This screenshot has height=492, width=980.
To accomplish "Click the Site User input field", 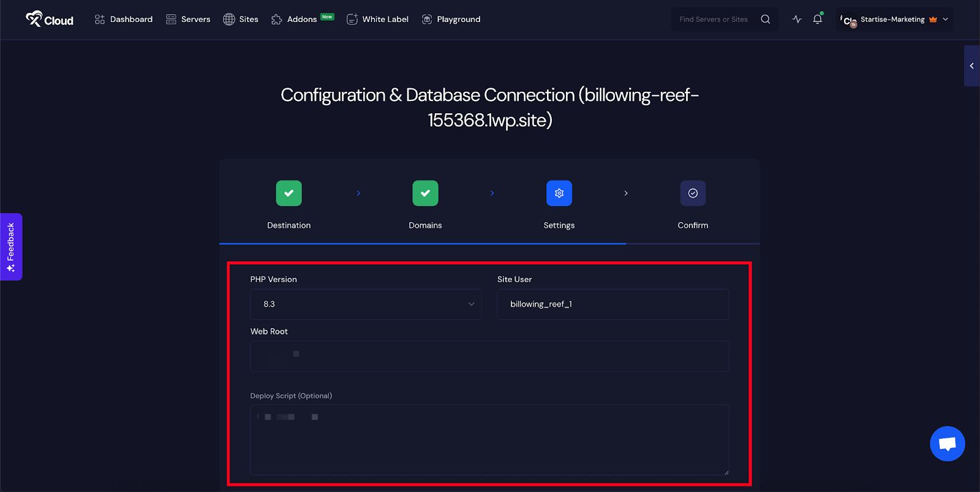I will (x=612, y=304).
